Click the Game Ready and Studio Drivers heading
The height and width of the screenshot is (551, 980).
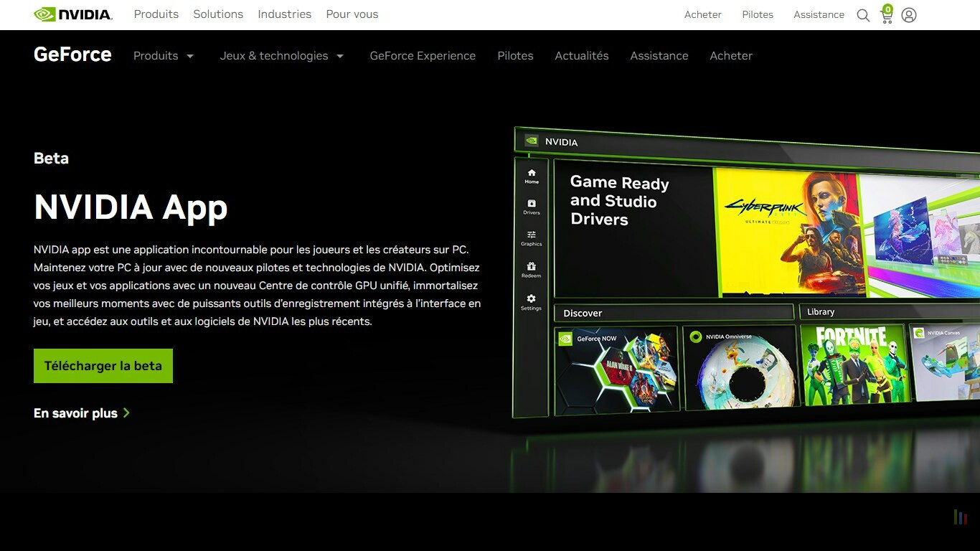[x=620, y=201]
